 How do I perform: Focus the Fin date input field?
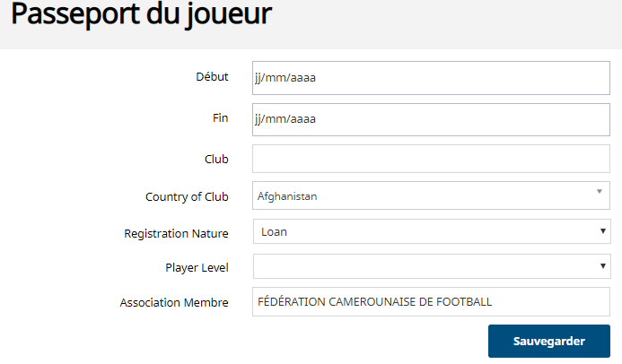[431, 119]
